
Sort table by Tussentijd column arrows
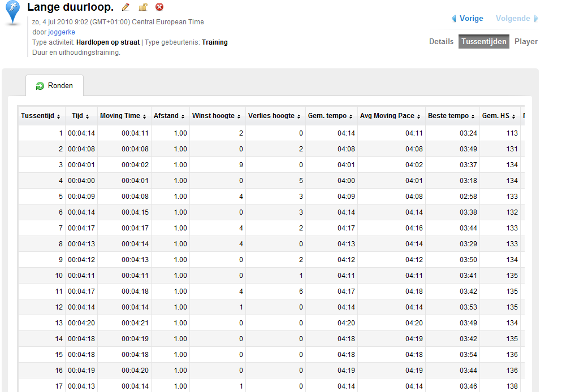click(58, 116)
